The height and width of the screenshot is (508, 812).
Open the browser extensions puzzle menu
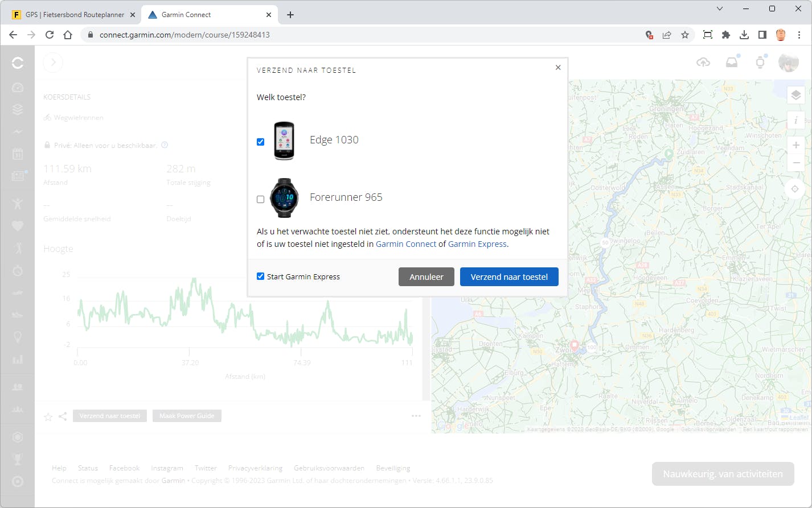(x=726, y=35)
